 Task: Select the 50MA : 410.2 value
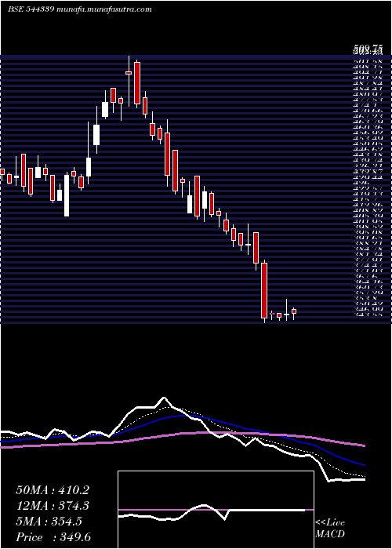53,490
